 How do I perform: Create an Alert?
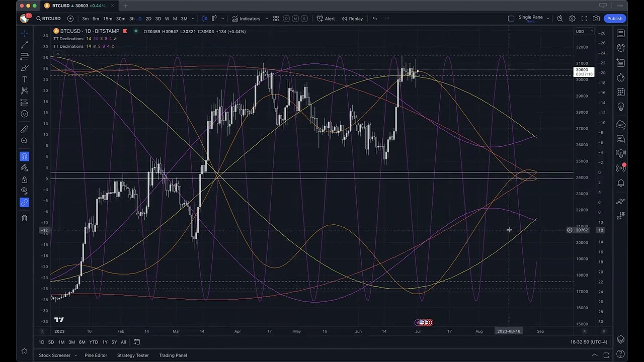(326, 19)
